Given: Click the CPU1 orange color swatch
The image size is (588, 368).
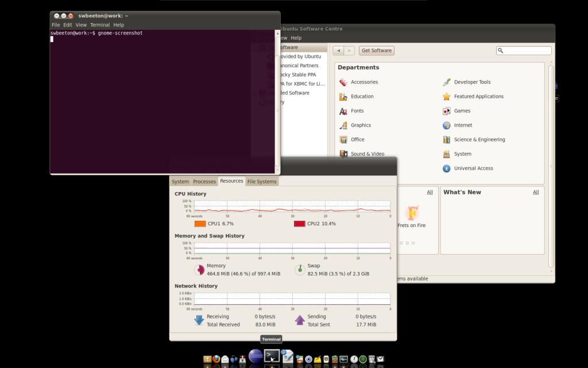Looking at the screenshot, I should 200,224.
